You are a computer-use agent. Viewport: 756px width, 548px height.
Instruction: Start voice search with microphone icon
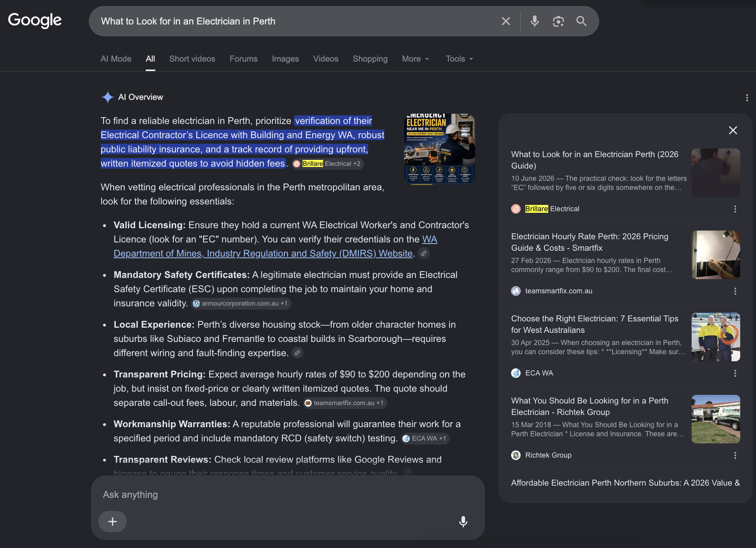coord(535,21)
